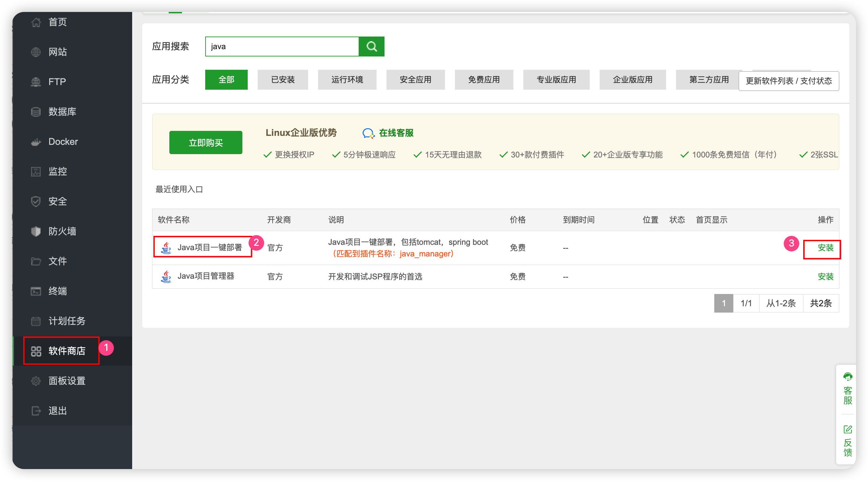The image size is (868, 481).
Task: Click the database icon beside 数据库
Action: pyautogui.click(x=36, y=112)
